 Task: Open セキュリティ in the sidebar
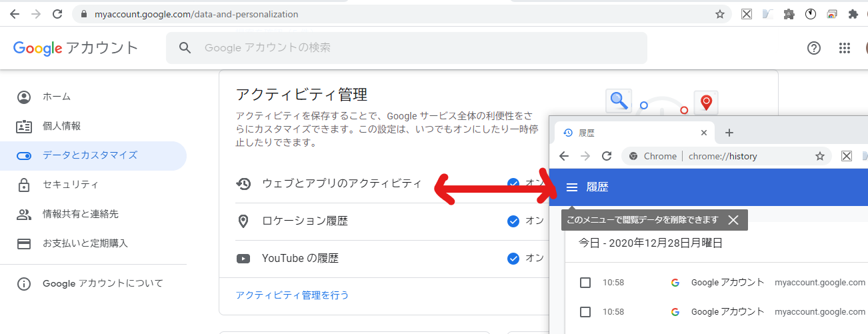[93, 185]
